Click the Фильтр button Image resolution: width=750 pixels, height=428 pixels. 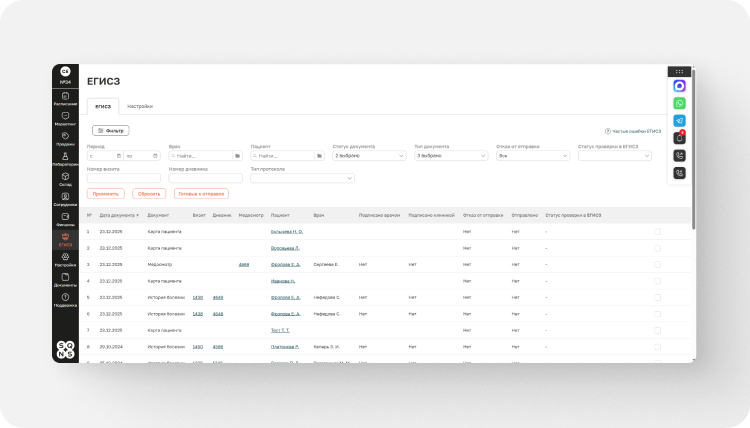coord(110,131)
